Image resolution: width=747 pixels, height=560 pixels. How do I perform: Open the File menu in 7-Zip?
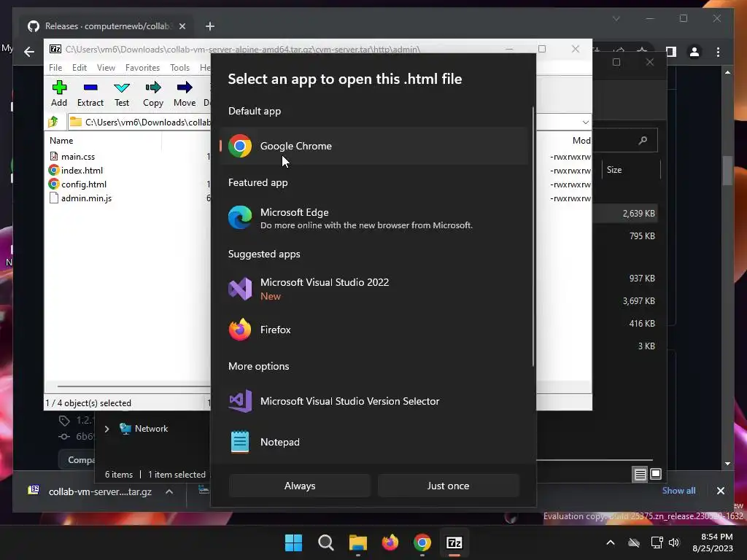(x=55, y=68)
